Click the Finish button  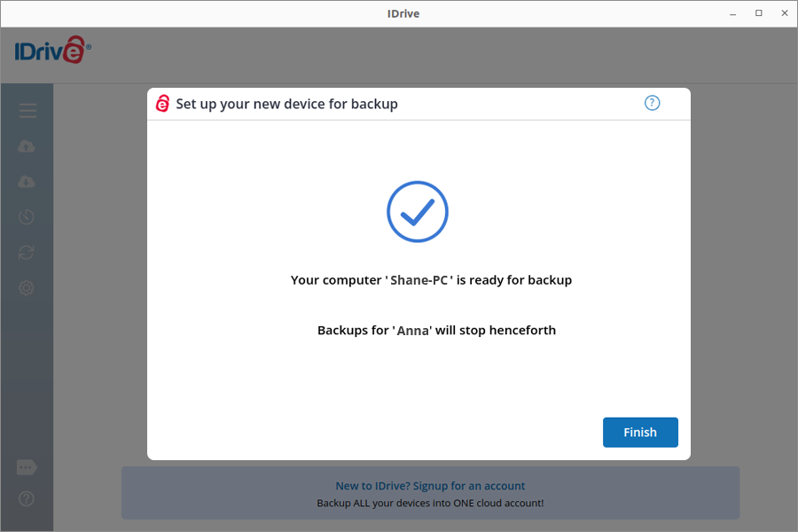pyautogui.click(x=640, y=432)
